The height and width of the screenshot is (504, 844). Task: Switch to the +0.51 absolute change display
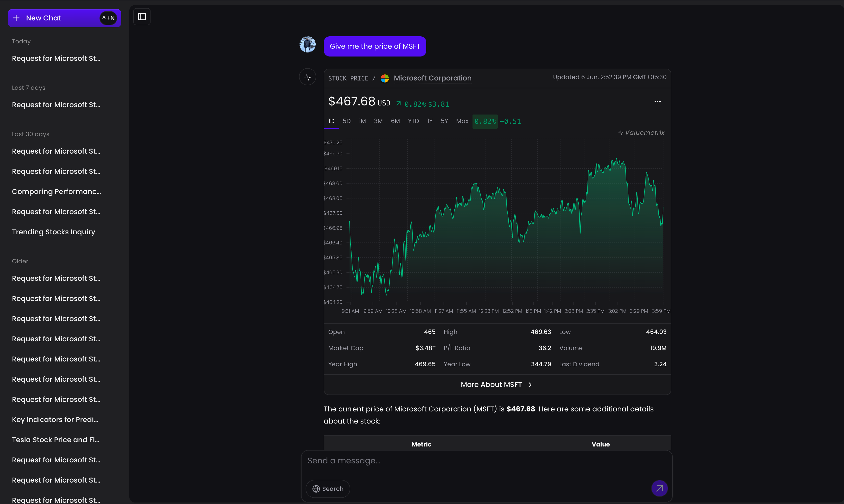click(x=510, y=122)
